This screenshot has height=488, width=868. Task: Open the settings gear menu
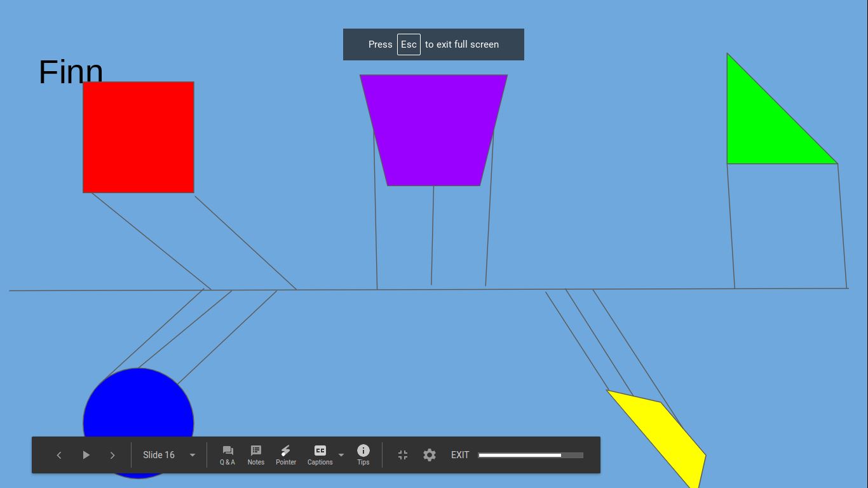tap(430, 455)
